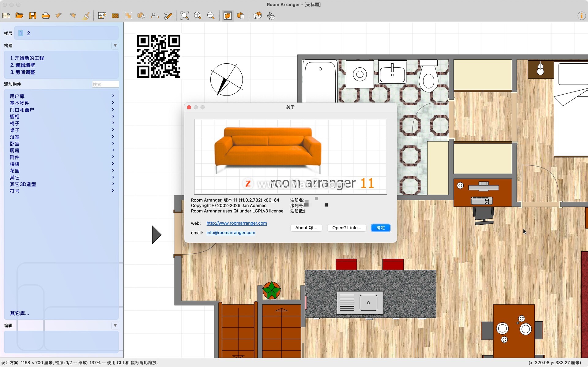Open the spray-and-gear settings icon

click(x=271, y=16)
